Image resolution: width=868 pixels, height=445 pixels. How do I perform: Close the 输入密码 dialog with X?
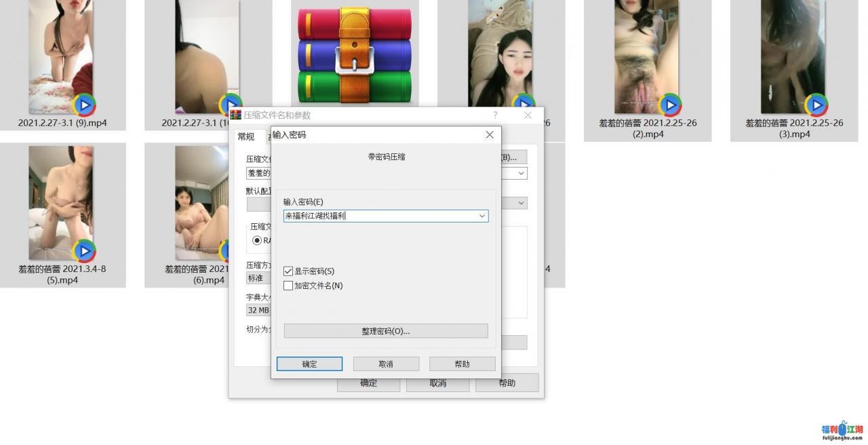[490, 135]
